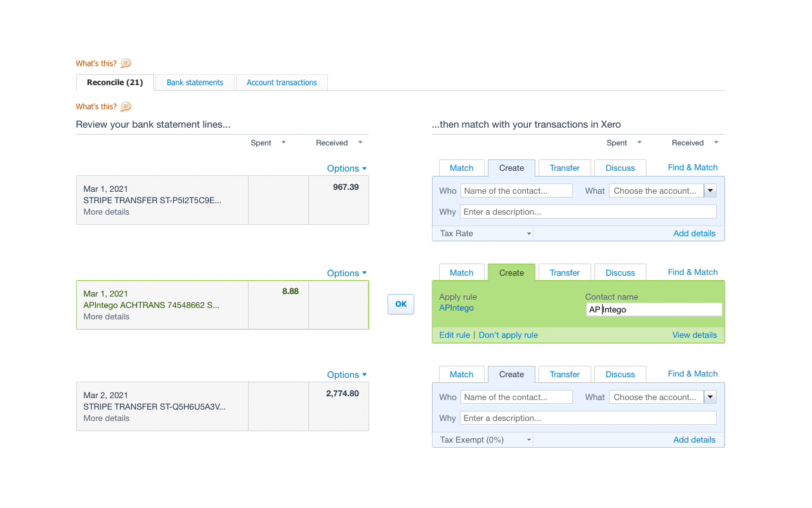Viewport: 812px width, 508px height.
Task: Open Options for the 2,774.80 Stripe transfer
Action: coord(347,375)
